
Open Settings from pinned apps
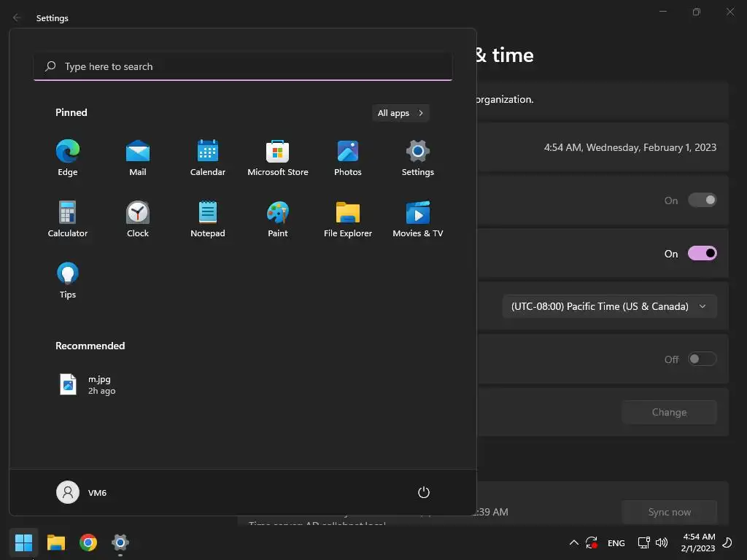pyautogui.click(x=418, y=157)
